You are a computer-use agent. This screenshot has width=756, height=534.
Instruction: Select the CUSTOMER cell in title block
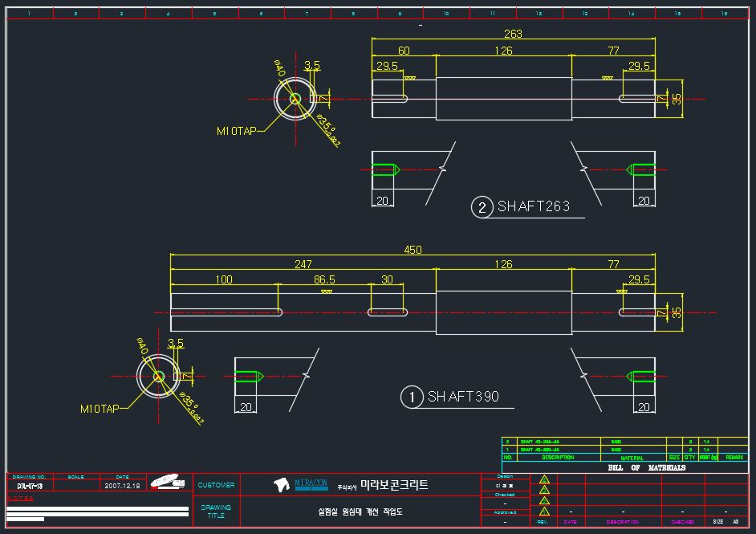point(216,485)
